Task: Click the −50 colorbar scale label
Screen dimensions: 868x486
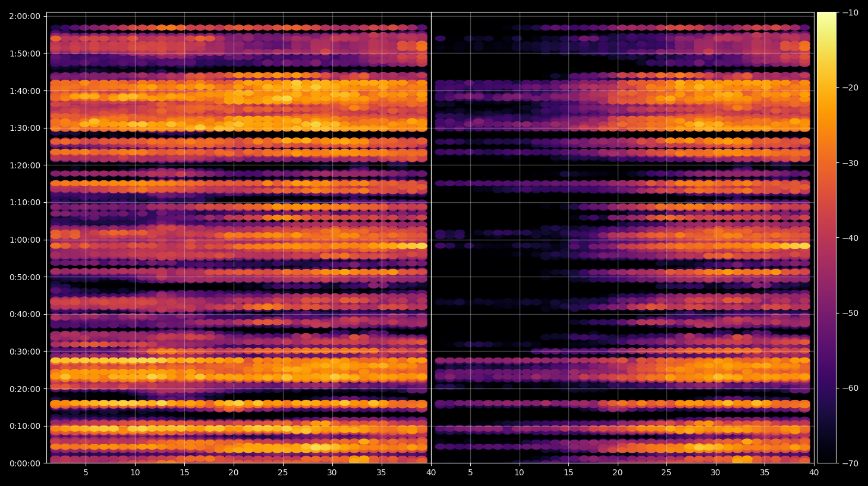Action: (x=850, y=313)
